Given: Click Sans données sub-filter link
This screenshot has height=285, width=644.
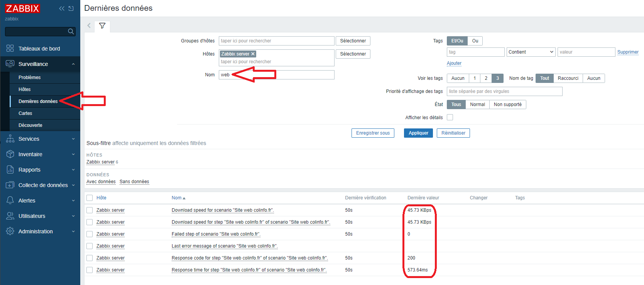Looking at the screenshot, I should tap(134, 182).
